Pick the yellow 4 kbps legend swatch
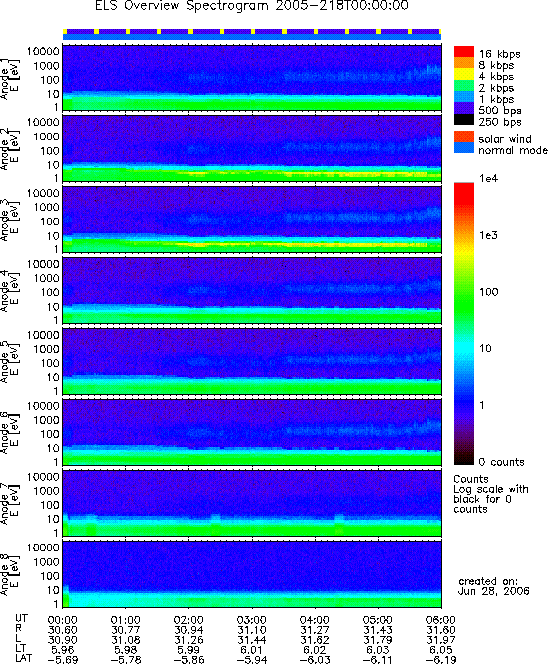 [464, 75]
